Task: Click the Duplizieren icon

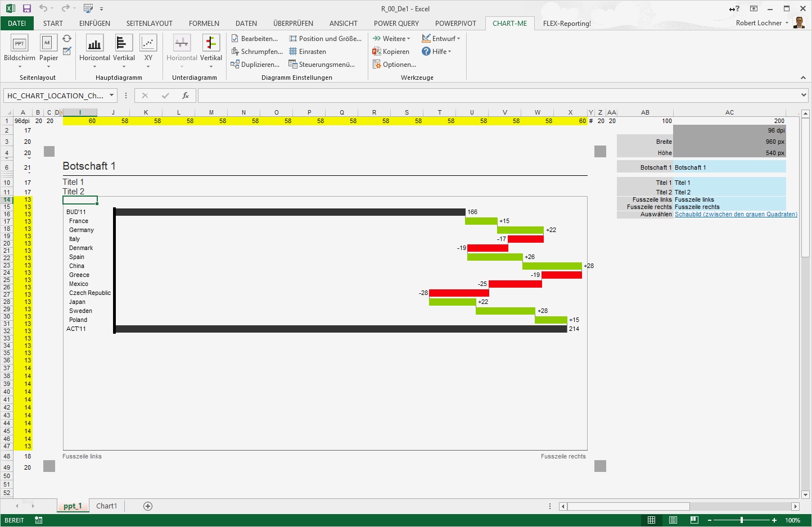Action: click(x=255, y=64)
